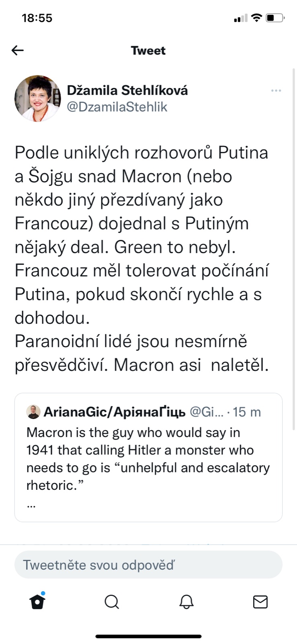Tap the Wi-Fi status icon
The image size is (297, 644).
[256, 18]
